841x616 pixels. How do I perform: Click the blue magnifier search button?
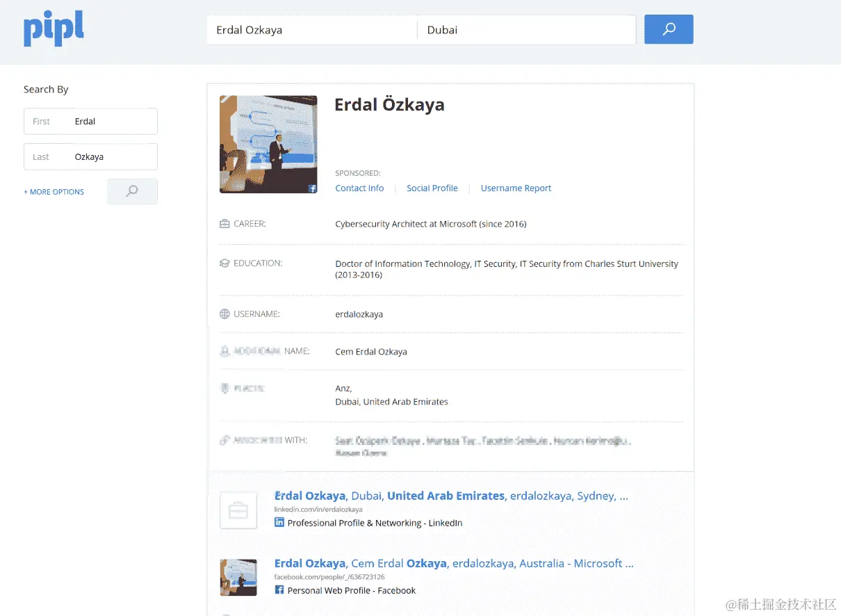[669, 29]
